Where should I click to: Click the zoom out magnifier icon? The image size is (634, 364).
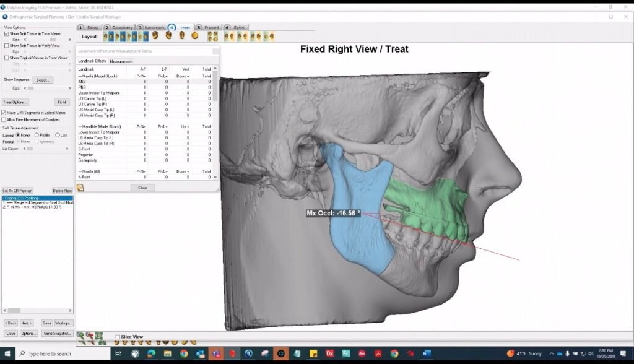90,336
